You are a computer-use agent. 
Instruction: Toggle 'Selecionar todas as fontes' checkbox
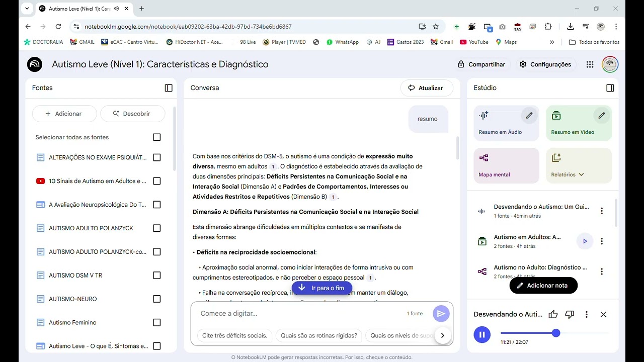point(156,137)
